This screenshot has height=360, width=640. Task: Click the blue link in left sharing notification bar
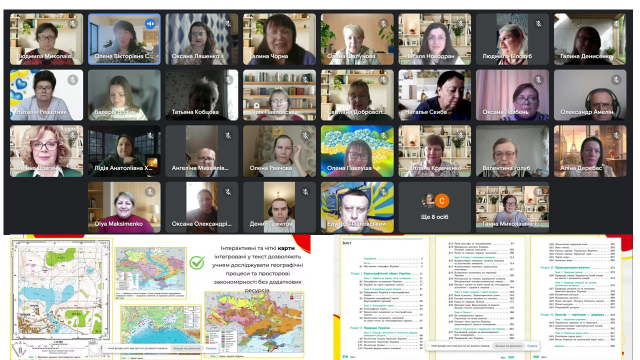click(x=211, y=348)
